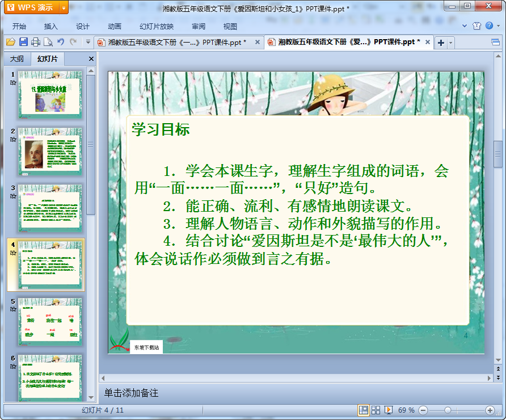Open the 幻灯片放映 ribbon tab

(157, 27)
